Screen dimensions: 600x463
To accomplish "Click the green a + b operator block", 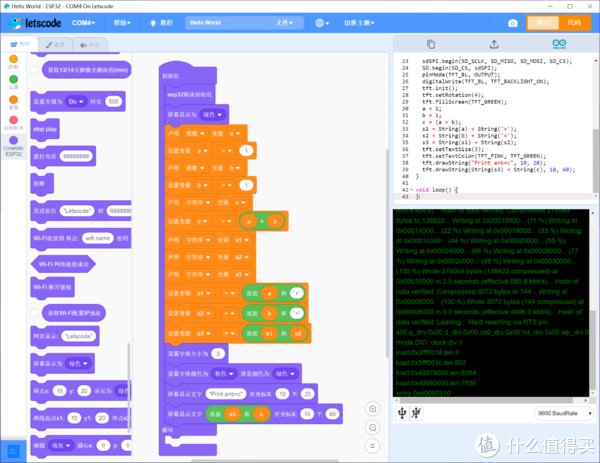I will click(262, 221).
